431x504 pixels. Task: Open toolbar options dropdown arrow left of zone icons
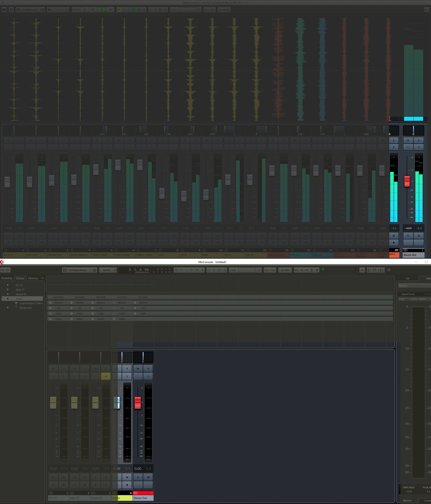362,270
